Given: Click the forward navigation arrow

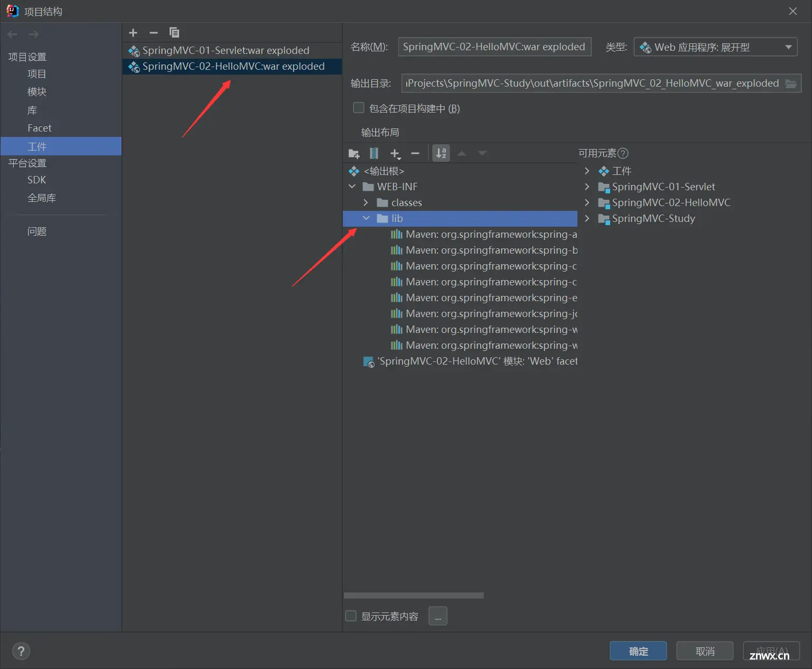Looking at the screenshot, I should coord(33,34).
